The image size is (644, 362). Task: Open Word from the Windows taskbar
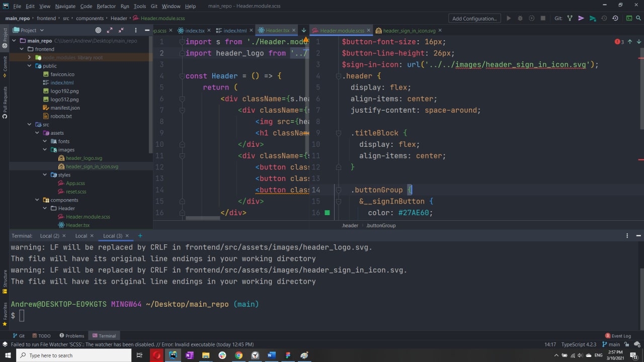(272, 355)
